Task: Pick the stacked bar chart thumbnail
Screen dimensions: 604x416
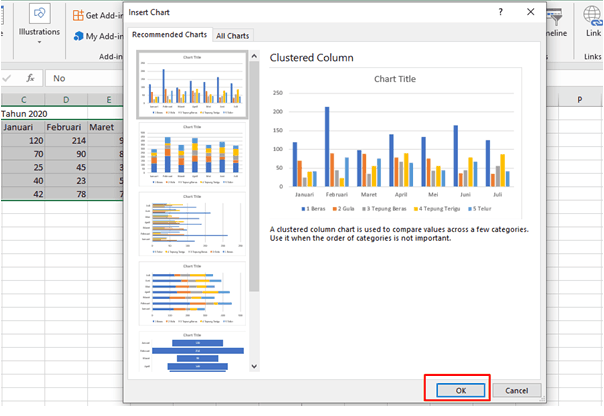Action: 191,295
